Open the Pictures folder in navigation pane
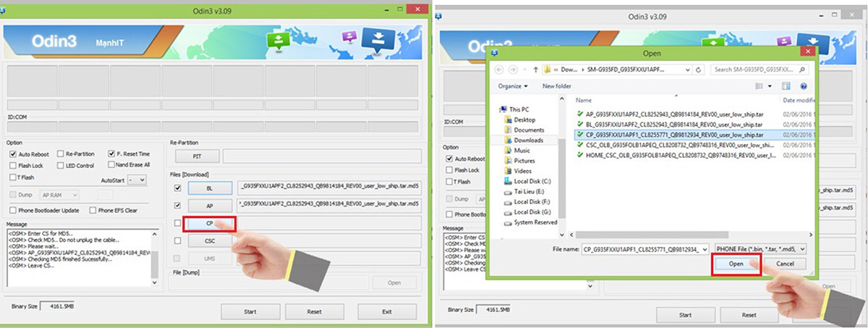The width and height of the screenshot is (868, 328). click(519, 160)
